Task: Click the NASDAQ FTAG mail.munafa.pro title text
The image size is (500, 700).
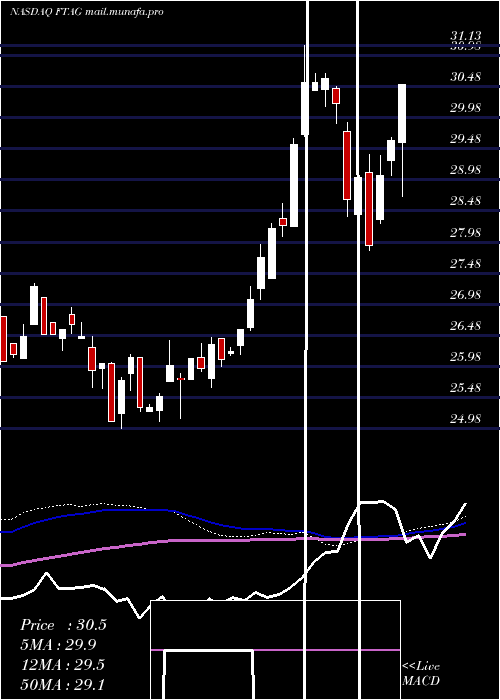Action: tap(87, 12)
